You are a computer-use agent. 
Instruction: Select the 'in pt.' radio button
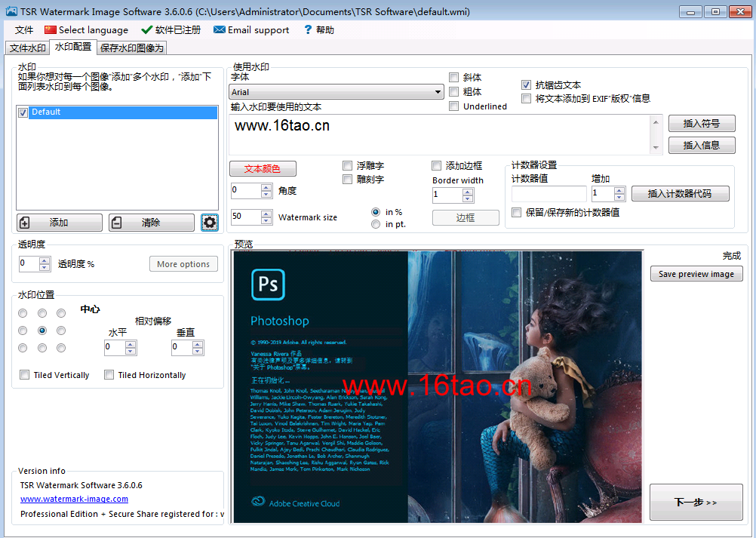coord(376,224)
